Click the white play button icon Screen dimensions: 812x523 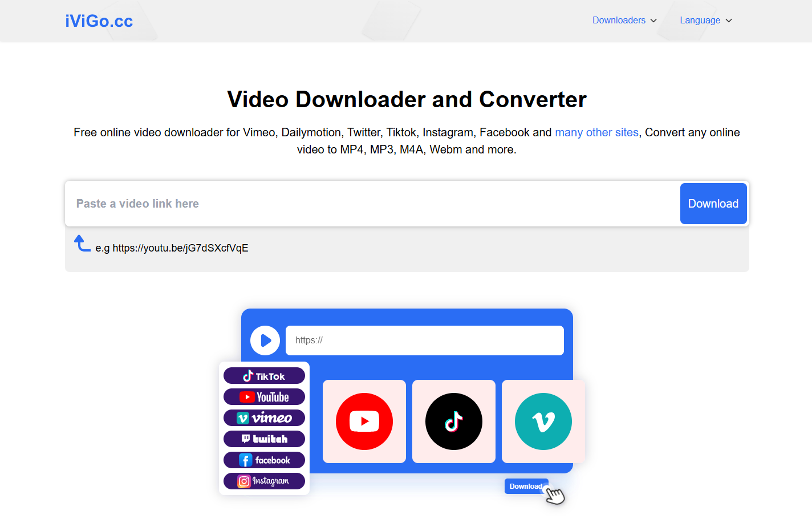click(265, 340)
